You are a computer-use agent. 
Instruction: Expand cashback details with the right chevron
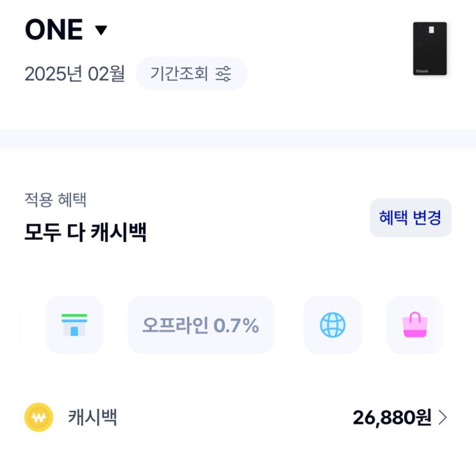[443, 418]
